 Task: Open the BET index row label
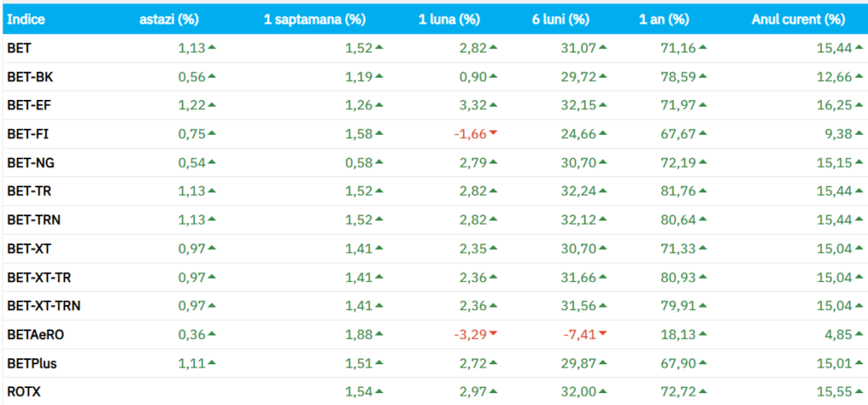coord(19,48)
